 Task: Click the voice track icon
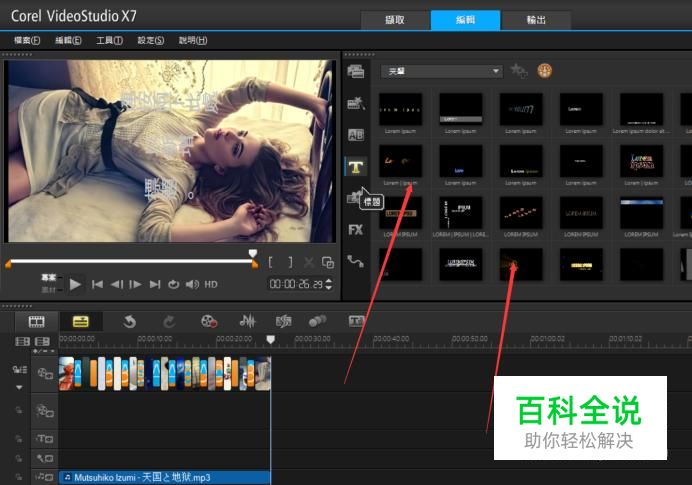click(x=45, y=459)
